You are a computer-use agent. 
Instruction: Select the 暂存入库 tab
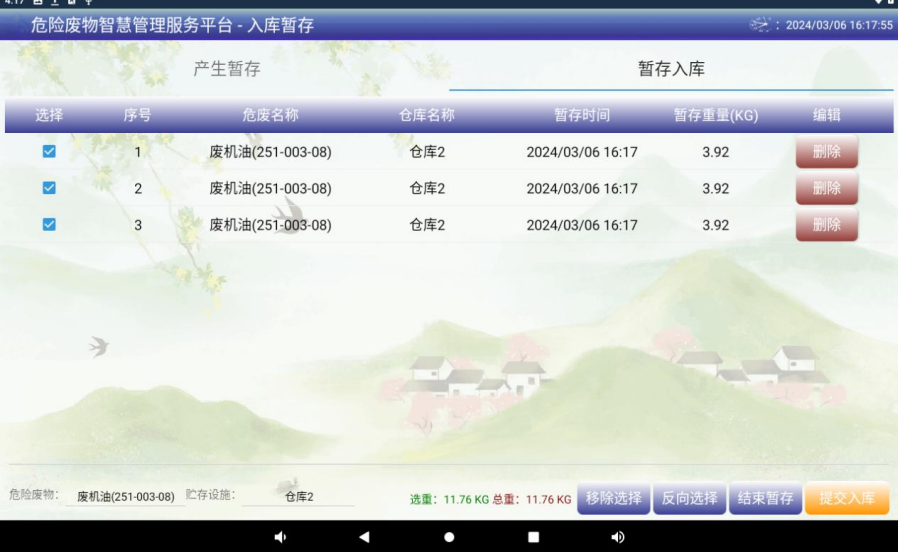pyautogui.click(x=671, y=69)
